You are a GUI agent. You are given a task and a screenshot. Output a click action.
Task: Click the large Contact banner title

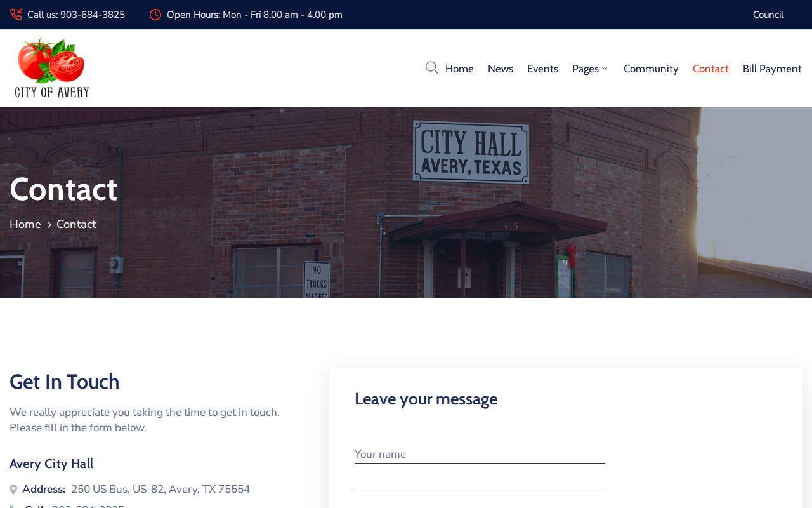point(63,189)
